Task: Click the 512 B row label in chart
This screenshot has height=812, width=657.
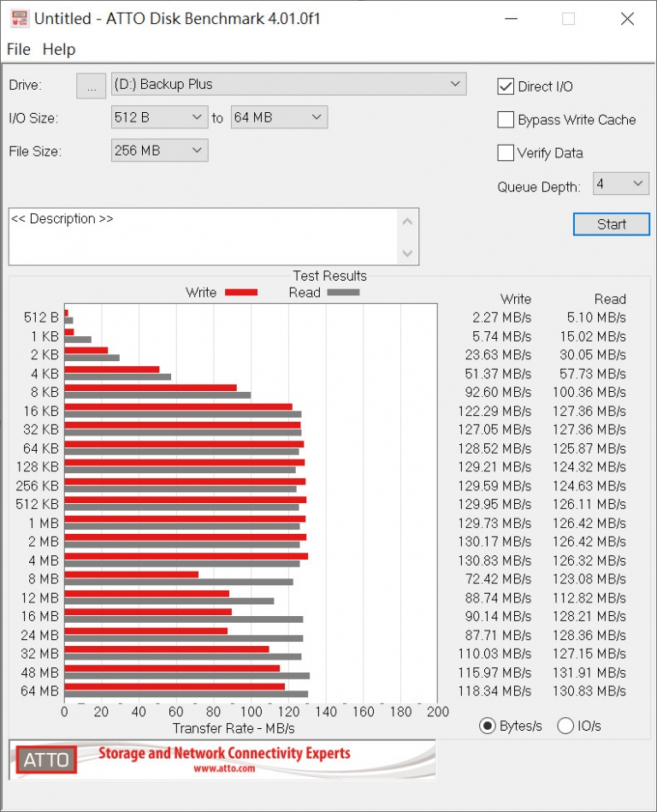Action: pos(41,317)
